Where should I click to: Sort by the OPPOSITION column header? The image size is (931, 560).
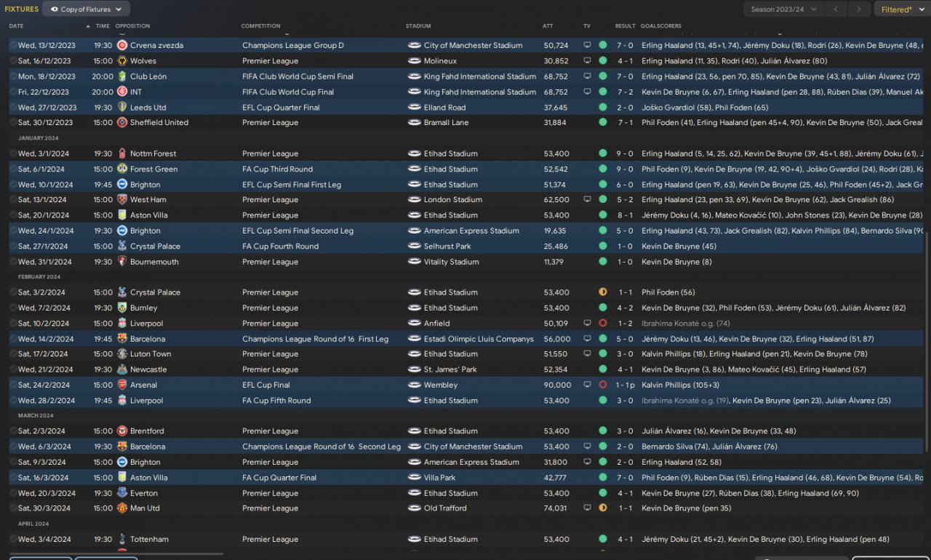pyautogui.click(x=132, y=26)
